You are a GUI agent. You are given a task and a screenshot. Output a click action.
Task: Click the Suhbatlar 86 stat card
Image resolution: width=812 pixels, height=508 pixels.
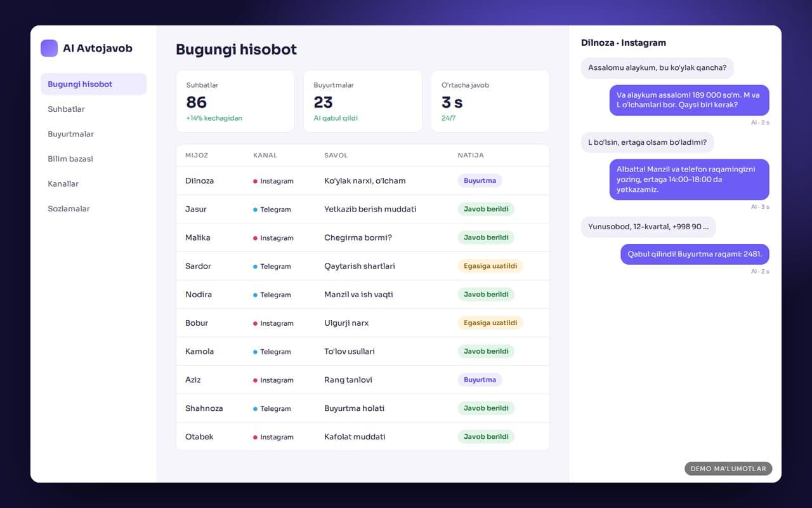235,101
